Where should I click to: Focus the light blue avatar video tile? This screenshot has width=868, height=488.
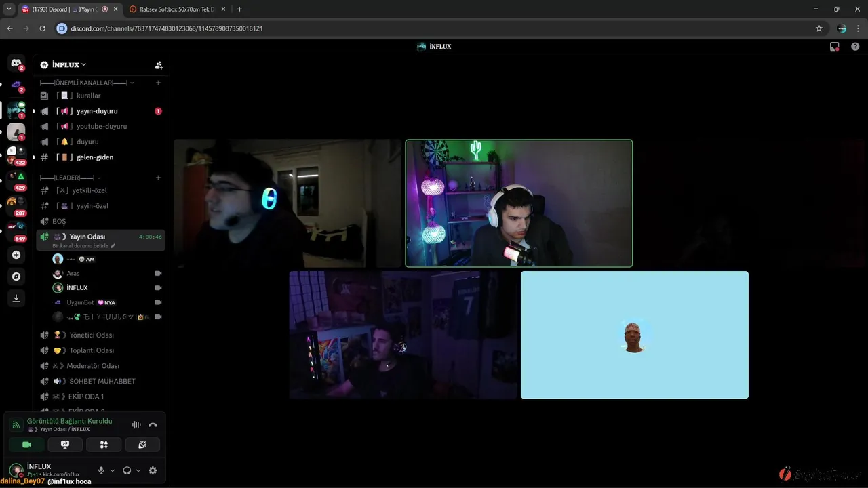point(635,335)
